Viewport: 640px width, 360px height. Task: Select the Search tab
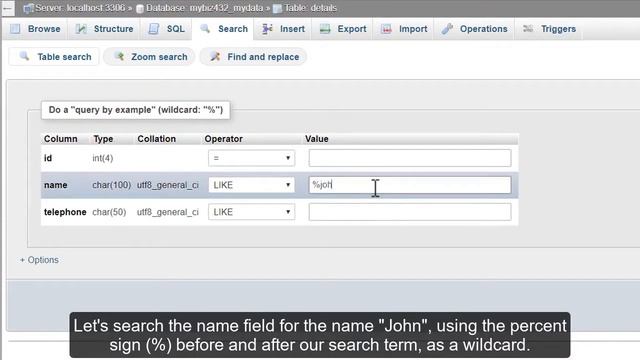click(x=223, y=29)
